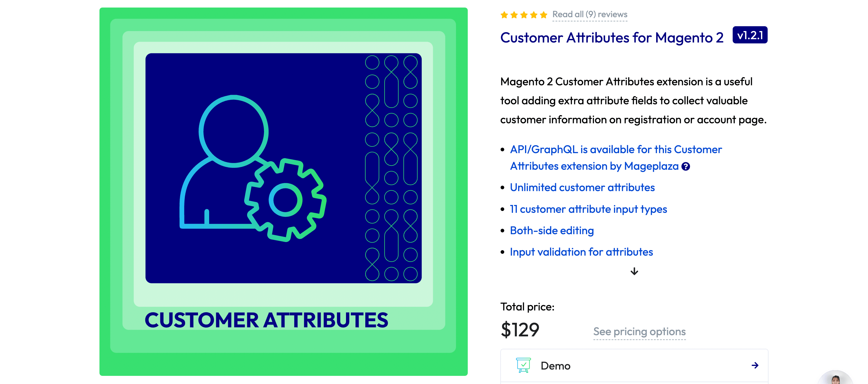868x384 pixels.
Task: Read all 9 reviews link
Action: pyautogui.click(x=589, y=14)
